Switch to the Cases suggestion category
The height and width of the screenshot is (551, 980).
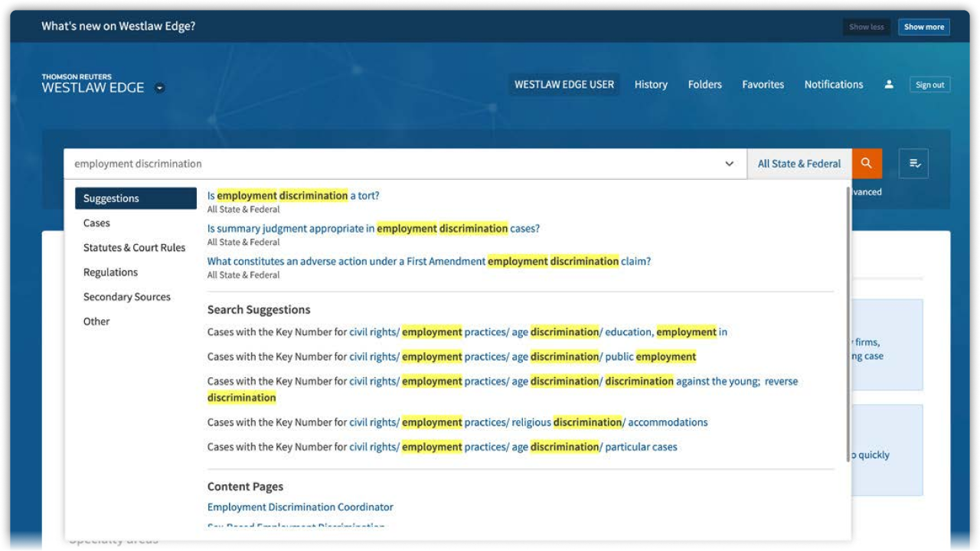(98, 223)
